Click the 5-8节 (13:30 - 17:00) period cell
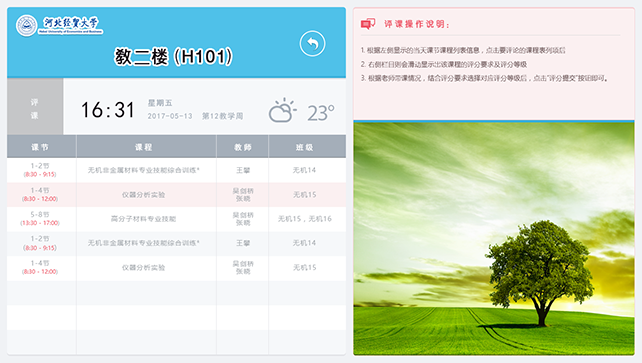The height and width of the screenshot is (363, 642). (x=40, y=219)
